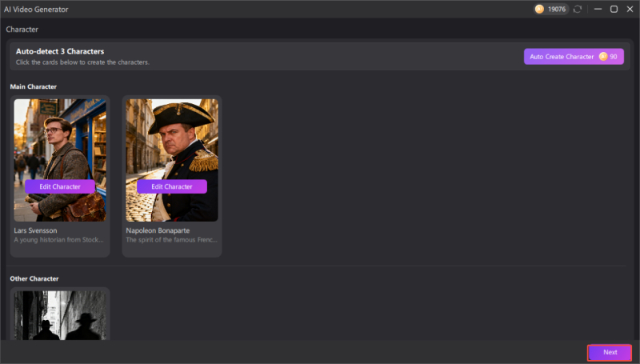This screenshot has height=364, width=640.
Task: Close the AI Video Generator window
Action: [x=630, y=9]
